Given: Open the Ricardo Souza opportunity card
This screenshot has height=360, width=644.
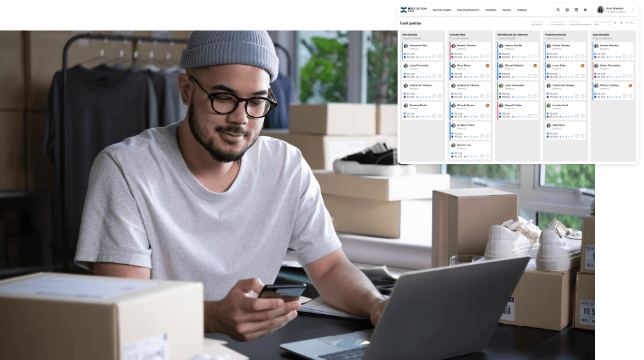Looking at the screenshot, I should 470,110.
